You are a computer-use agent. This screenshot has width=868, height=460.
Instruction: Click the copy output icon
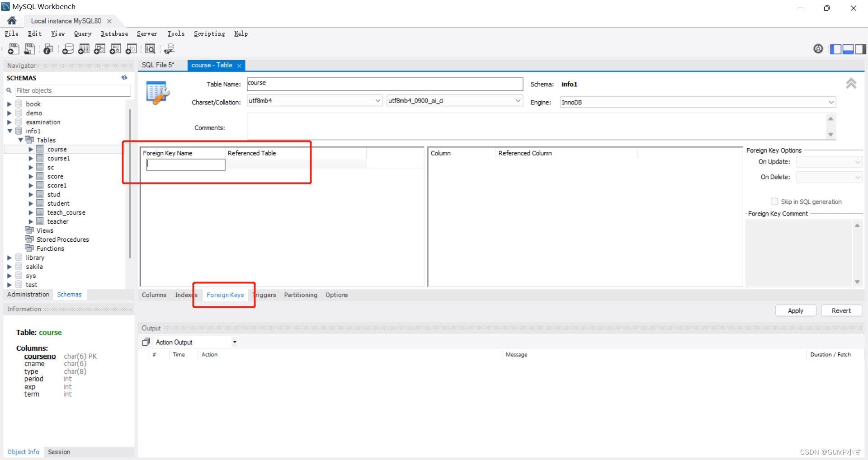[x=146, y=342]
